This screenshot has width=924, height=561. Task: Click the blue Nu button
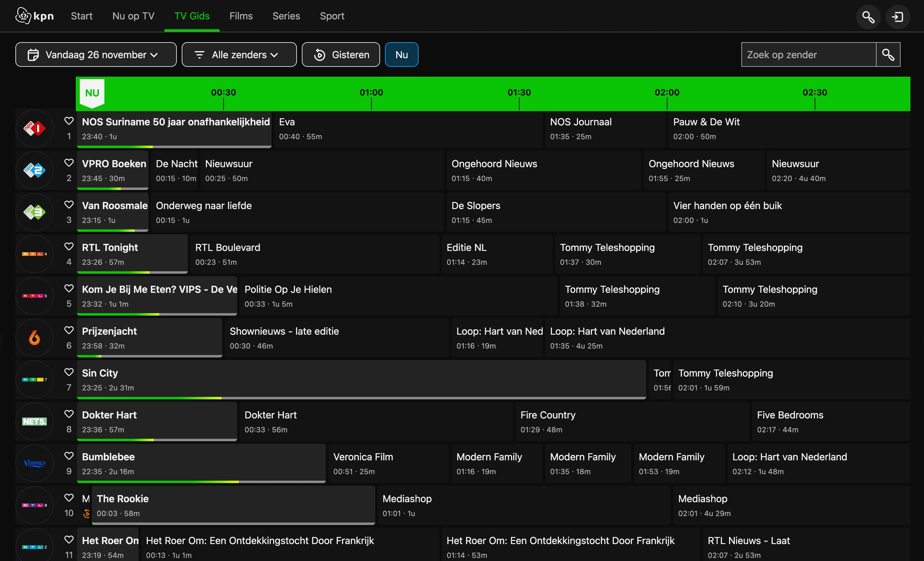click(401, 55)
